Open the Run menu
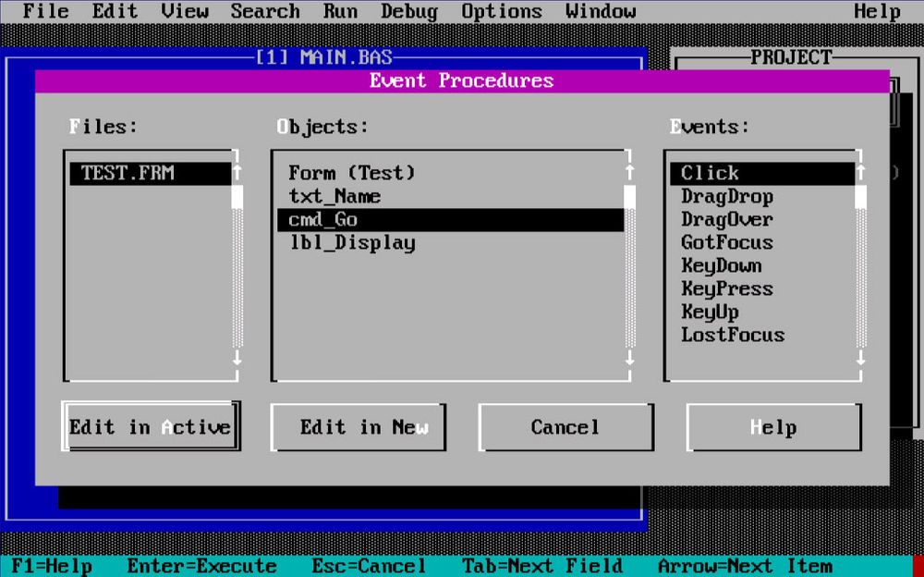Viewport: 924px width, 577px height. (x=340, y=11)
